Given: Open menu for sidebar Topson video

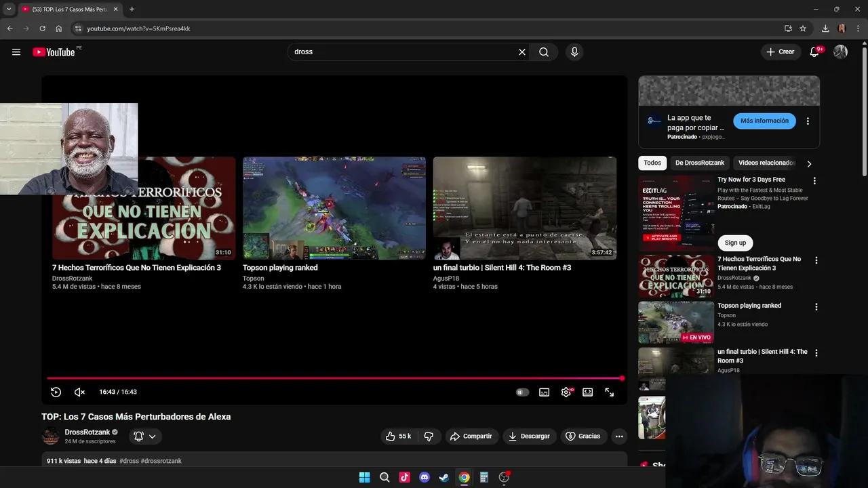Looking at the screenshot, I should point(816,307).
